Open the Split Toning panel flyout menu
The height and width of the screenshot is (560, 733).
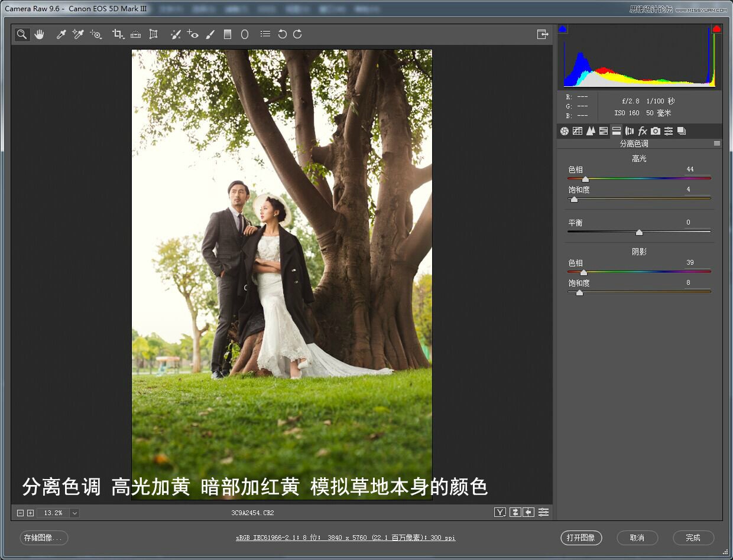(717, 143)
